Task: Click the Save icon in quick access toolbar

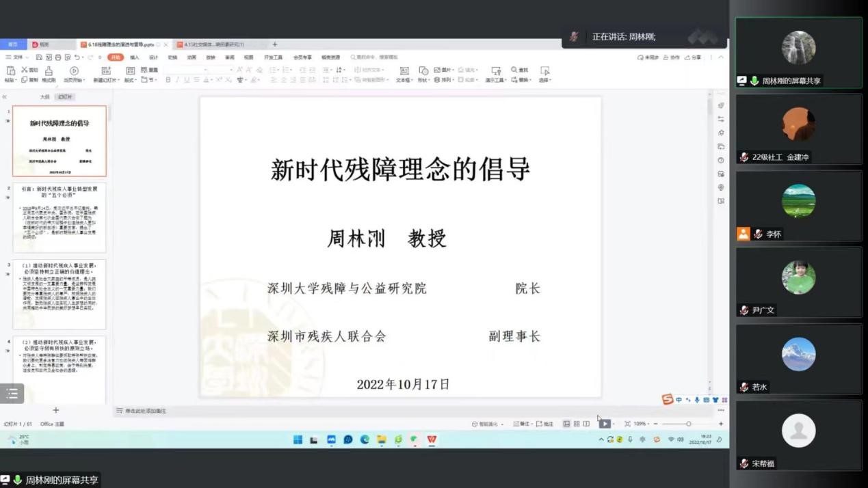Action: coord(39,57)
